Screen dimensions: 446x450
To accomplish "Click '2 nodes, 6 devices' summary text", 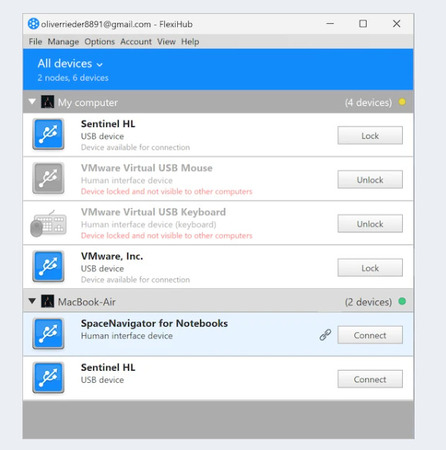I will (x=73, y=78).
